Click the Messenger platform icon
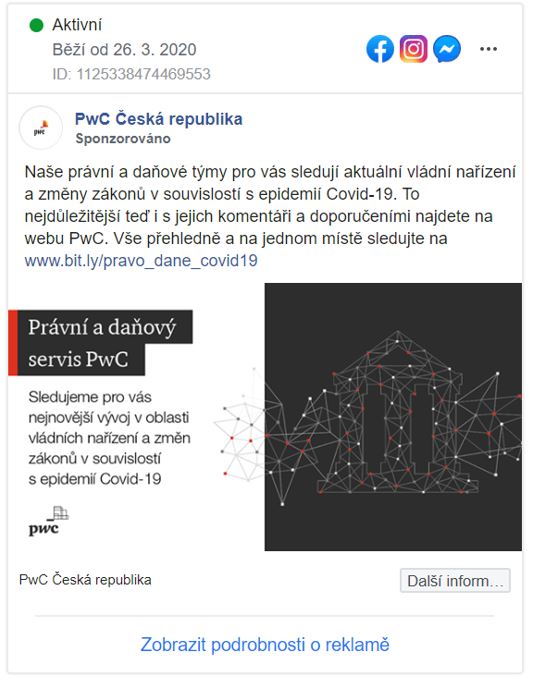 (447, 49)
